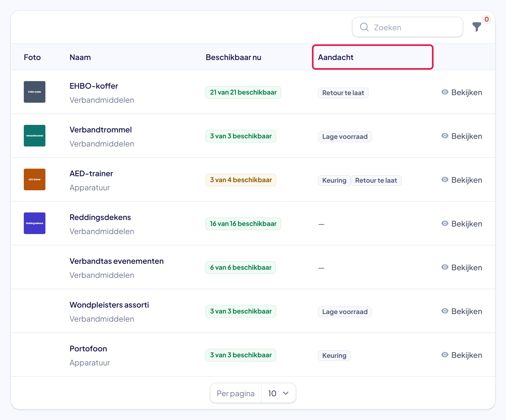Image resolution: width=506 pixels, height=420 pixels.
Task: Click Bekijken for Verbandtas evenementen
Action: click(x=462, y=268)
